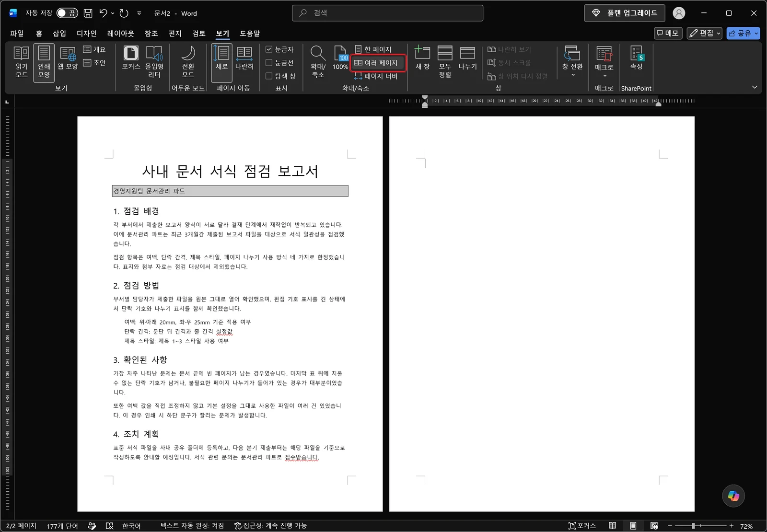Screen dimensions: 767x532
Task: Open Immersive Reader (몰입형 리더)
Action: pyautogui.click(x=154, y=62)
